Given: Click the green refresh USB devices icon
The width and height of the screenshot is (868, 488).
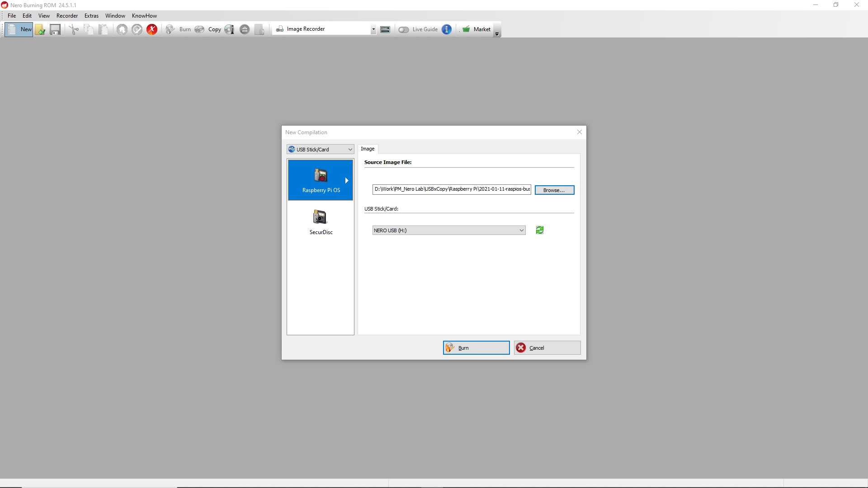Looking at the screenshot, I should (x=539, y=230).
